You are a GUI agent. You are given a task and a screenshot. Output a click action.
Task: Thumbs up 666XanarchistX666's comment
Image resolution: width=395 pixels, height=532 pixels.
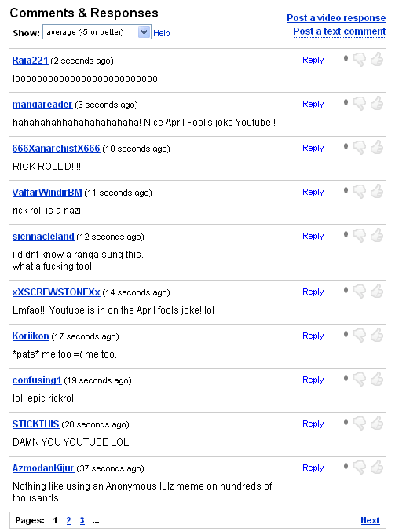[377, 147]
